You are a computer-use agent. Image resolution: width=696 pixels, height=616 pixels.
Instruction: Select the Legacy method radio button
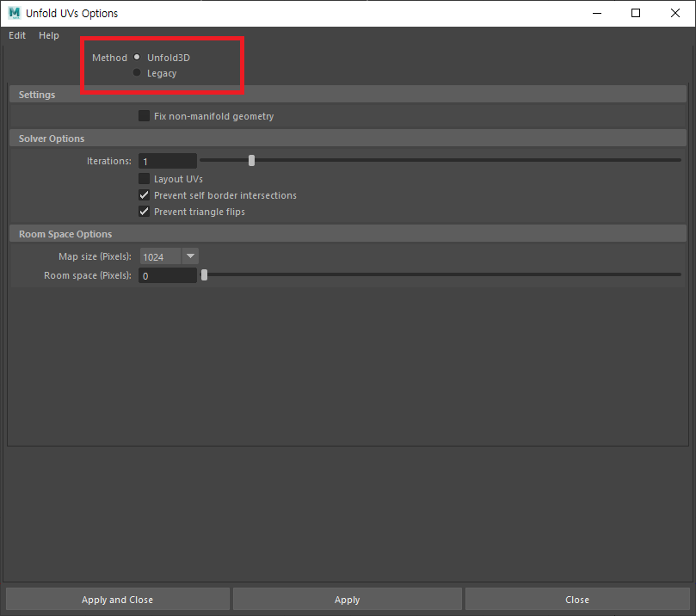pos(137,72)
